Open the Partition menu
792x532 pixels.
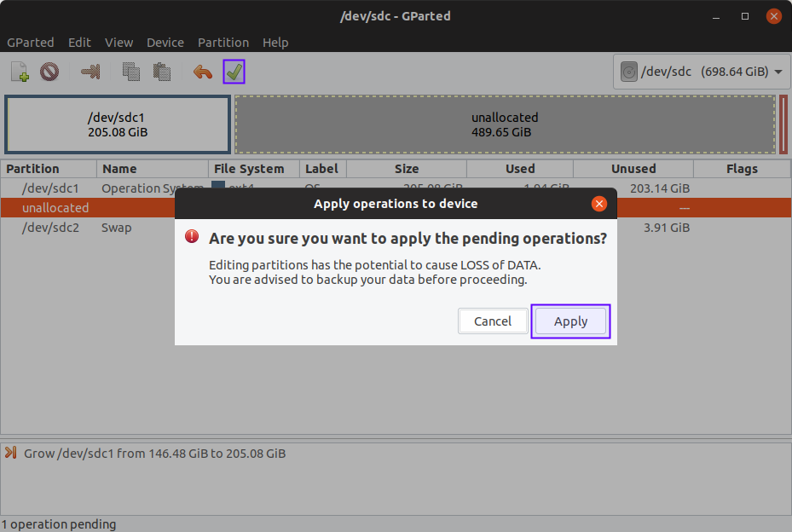pos(223,43)
